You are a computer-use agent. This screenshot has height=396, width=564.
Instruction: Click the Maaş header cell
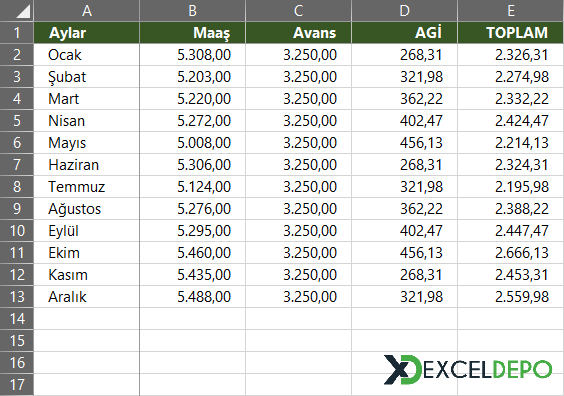[x=192, y=33]
